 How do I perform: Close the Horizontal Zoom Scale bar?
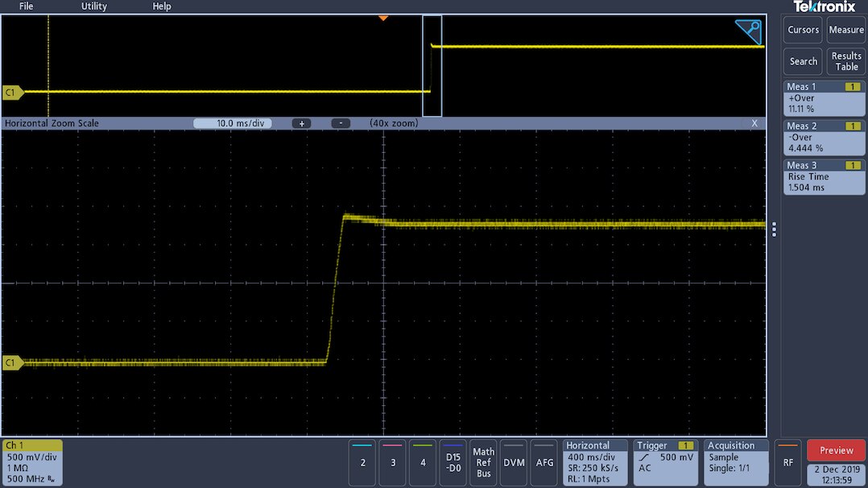pos(754,123)
